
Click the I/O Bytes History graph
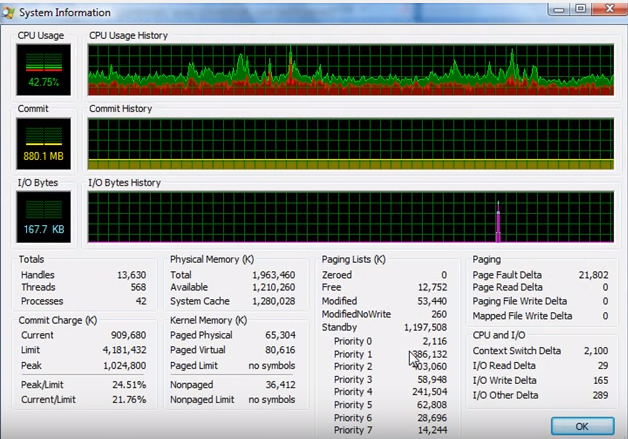click(x=350, y=217)
